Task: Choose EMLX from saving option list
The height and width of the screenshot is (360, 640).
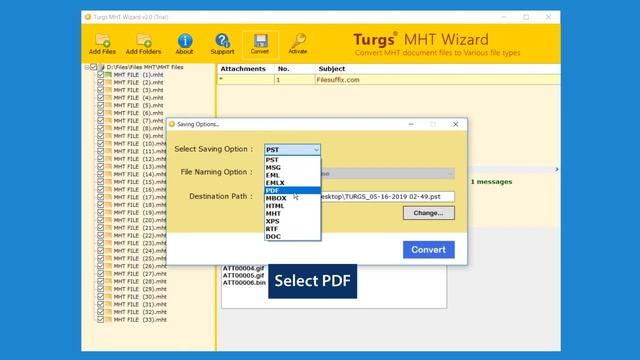Action: point(292,183)
